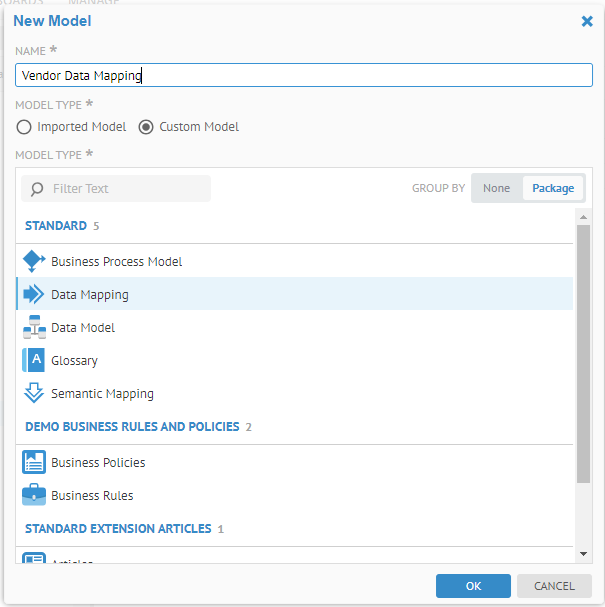Cancel the New Model dialog
The height and width of the screenshot is (607, 605).
click(554, 586)
